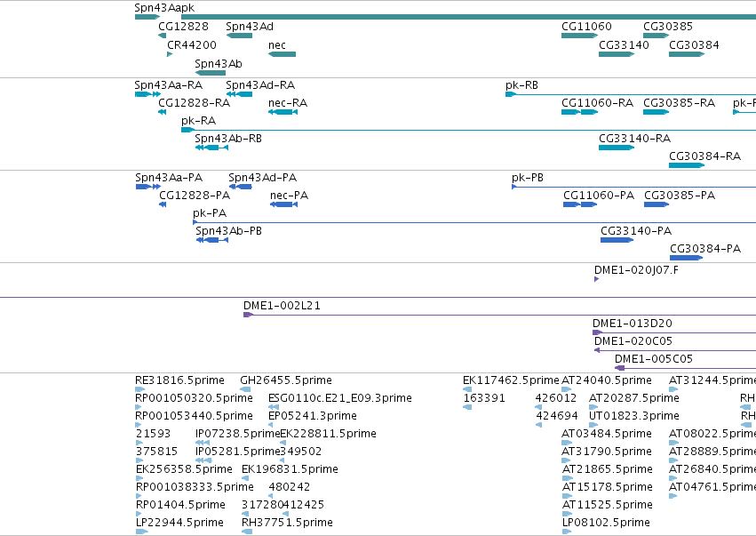
Task: Select the AT20287.5prime EST
Action: pyautogui.click(x=593, y=407)
